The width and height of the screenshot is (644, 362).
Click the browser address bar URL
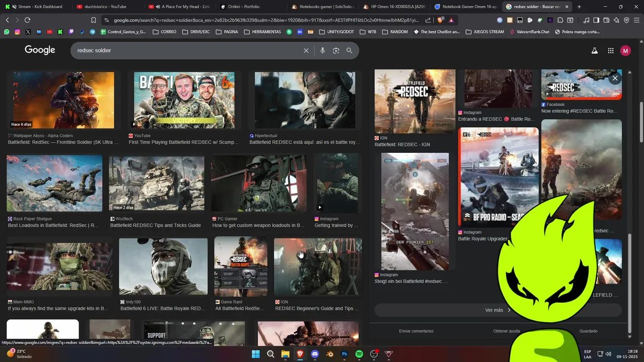266,20
